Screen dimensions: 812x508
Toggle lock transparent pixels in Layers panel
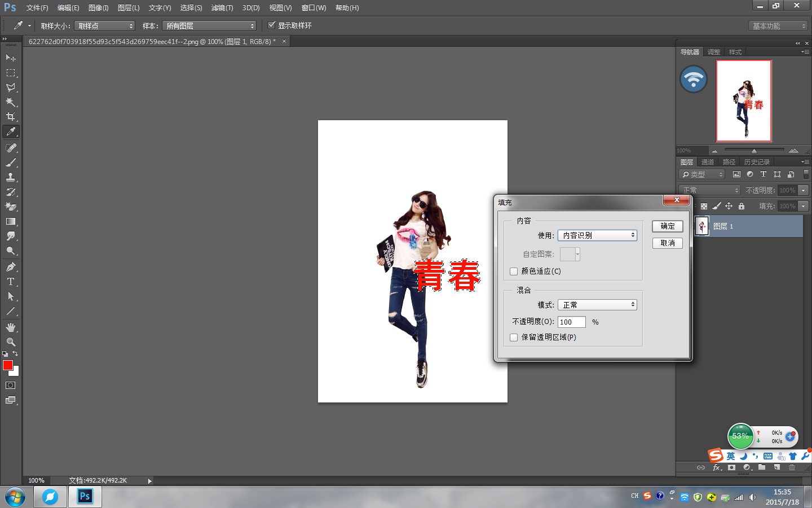(704, 206)
